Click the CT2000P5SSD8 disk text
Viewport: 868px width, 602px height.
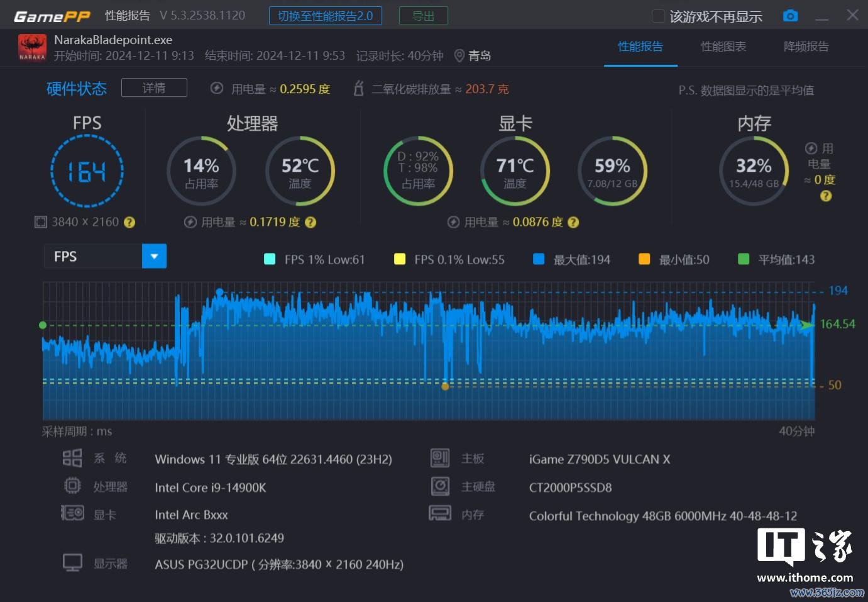click(571, 488)
